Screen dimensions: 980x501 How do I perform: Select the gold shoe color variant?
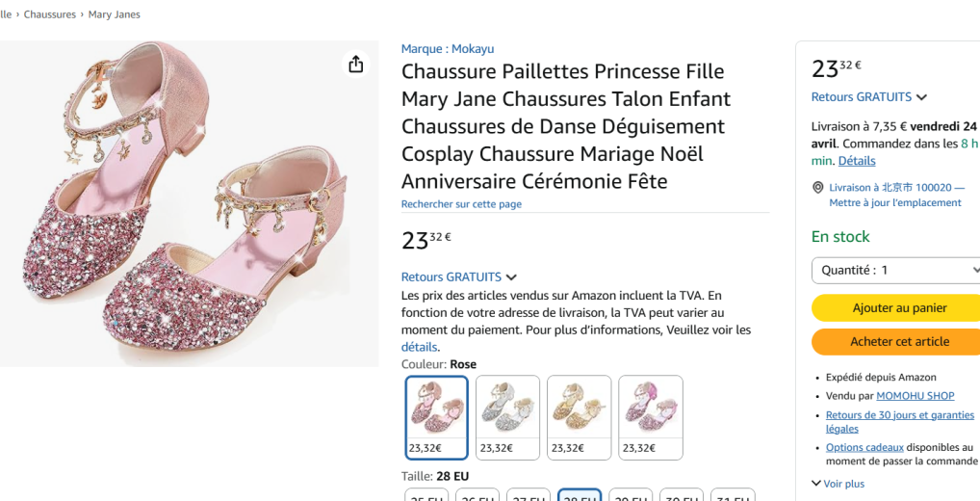579,416
